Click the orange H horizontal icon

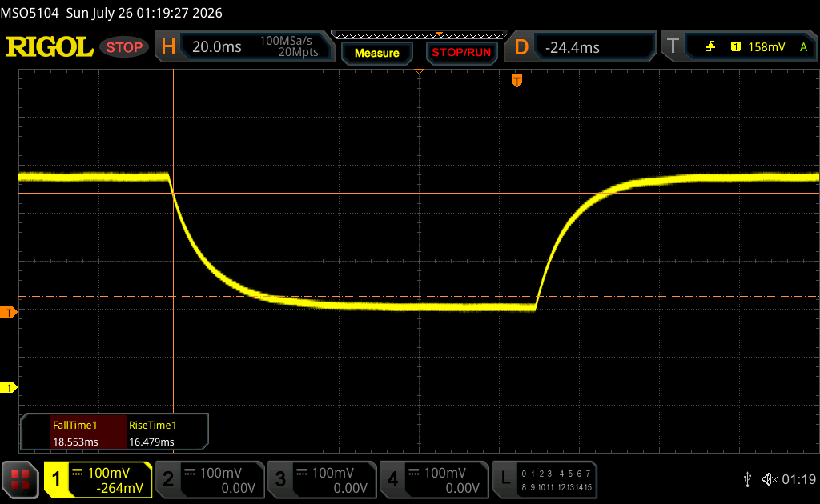click(x=168, y=47)
